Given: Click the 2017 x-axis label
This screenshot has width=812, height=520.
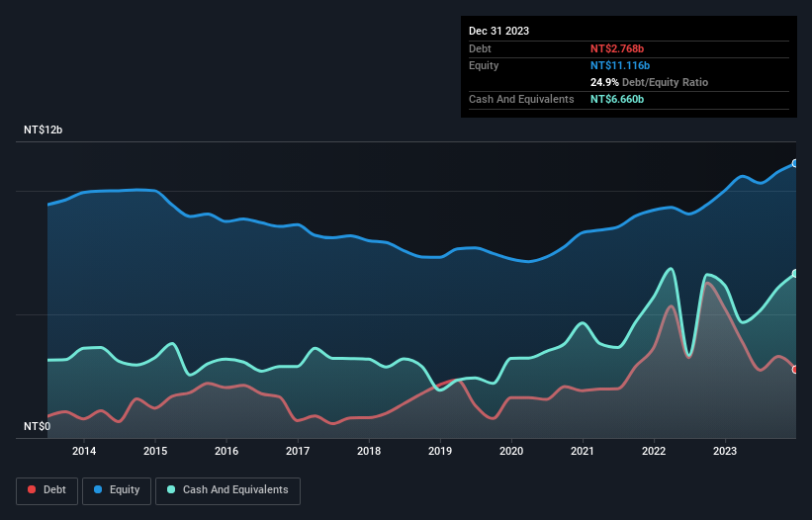Looking at the screenshot, I should 298,451.
